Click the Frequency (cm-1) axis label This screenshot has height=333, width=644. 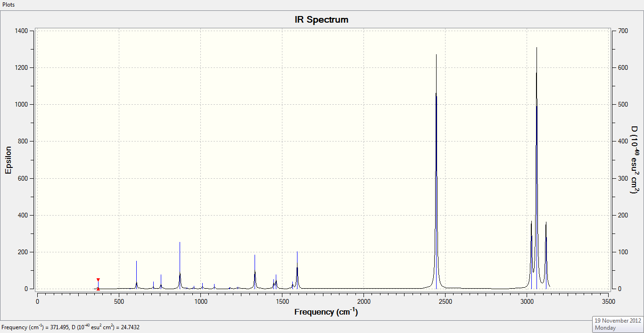[x=326, y=312]
